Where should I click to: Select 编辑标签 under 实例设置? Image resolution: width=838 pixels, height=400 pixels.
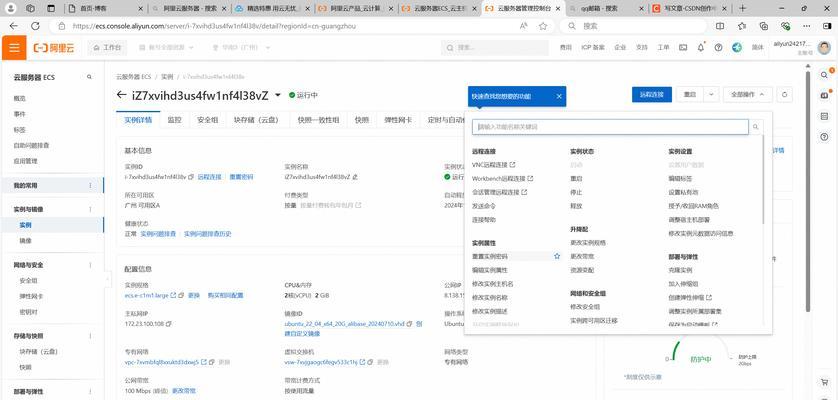680,179
